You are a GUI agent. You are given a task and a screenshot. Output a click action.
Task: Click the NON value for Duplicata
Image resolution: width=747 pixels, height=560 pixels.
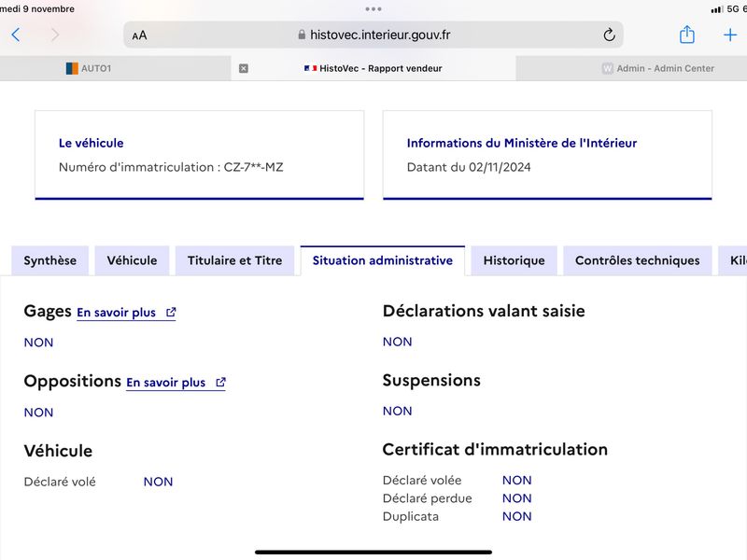(x=517, y=516)
